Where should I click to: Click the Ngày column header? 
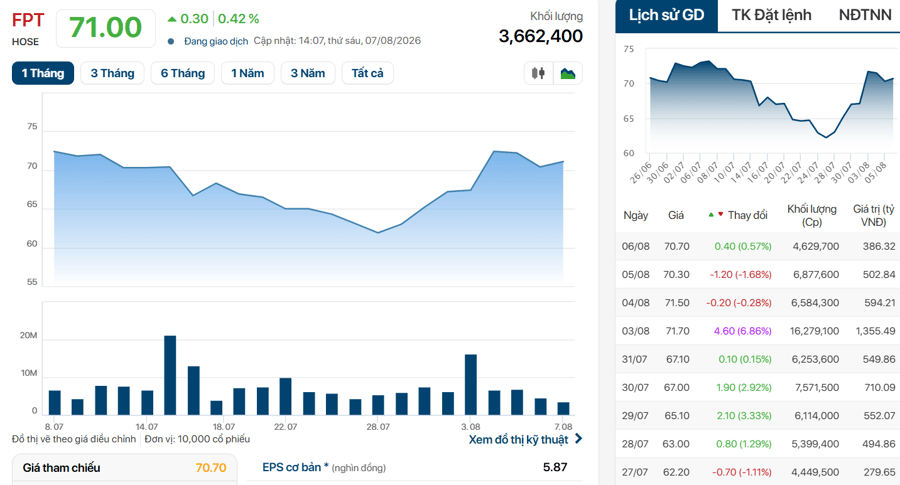(x=635, y=215)
